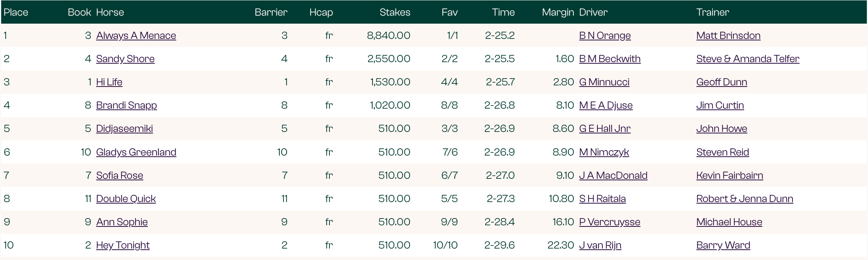
Task: Open the Hey Tonight horse link
Action: pyautogui.click(x=123, y=245)
